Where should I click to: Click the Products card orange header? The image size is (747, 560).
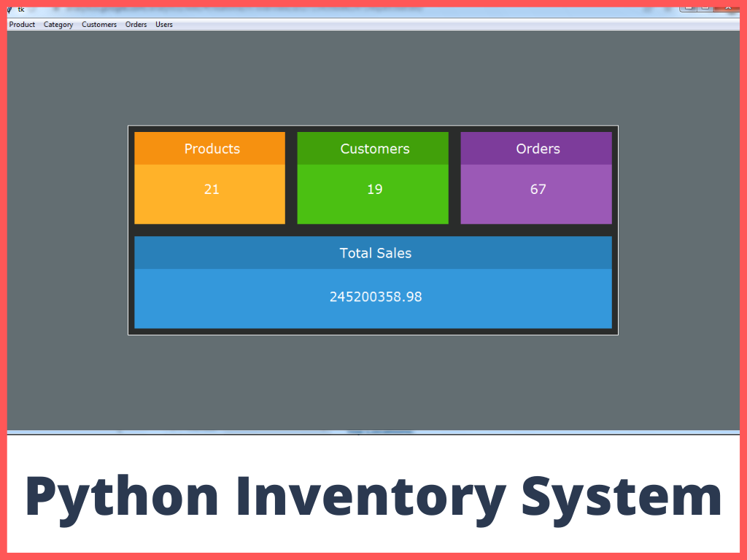tap(212, 149)
